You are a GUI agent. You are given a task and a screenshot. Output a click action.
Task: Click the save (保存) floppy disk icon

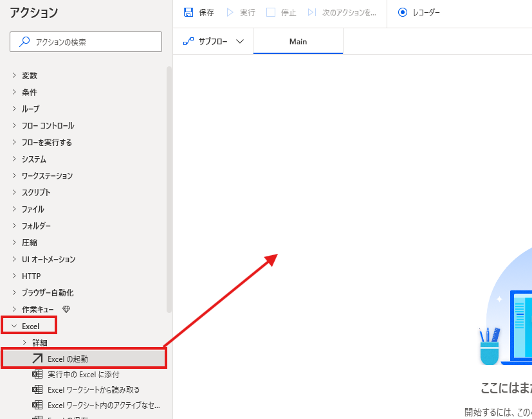click(188, 13)
